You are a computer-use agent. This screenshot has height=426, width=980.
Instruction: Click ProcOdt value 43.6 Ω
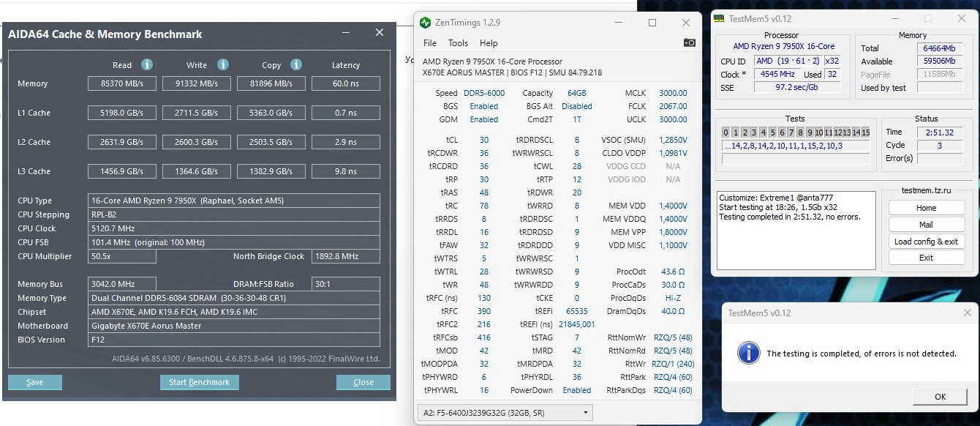click(673, 272)
